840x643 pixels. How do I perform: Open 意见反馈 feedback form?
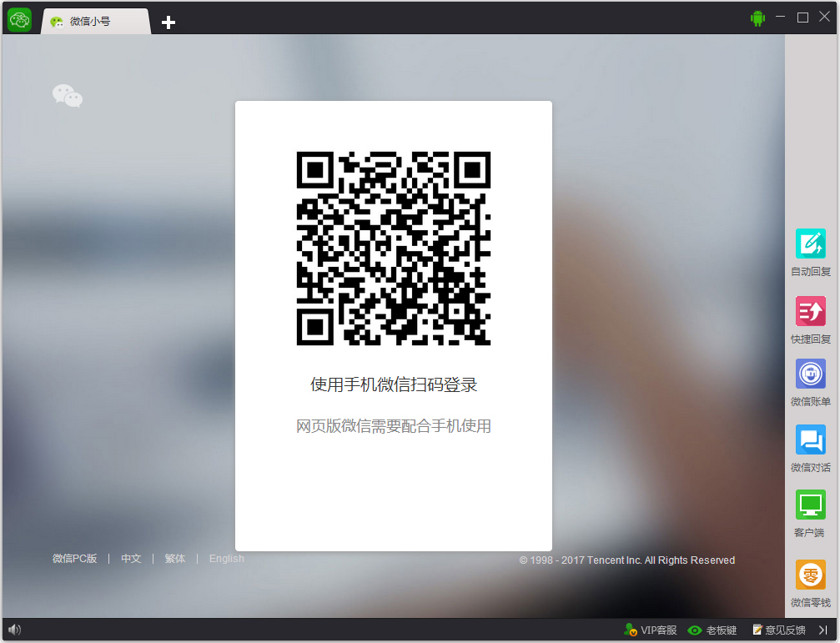[779, 630]
